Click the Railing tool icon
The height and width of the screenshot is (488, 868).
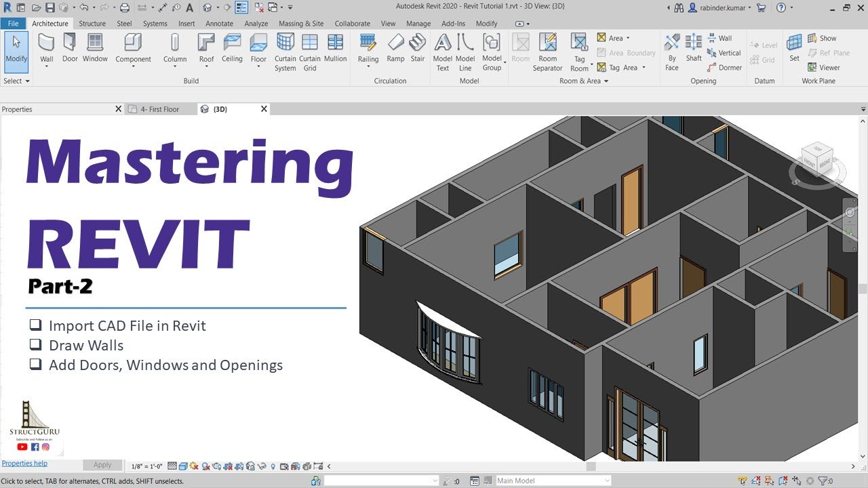click(368, 43)
